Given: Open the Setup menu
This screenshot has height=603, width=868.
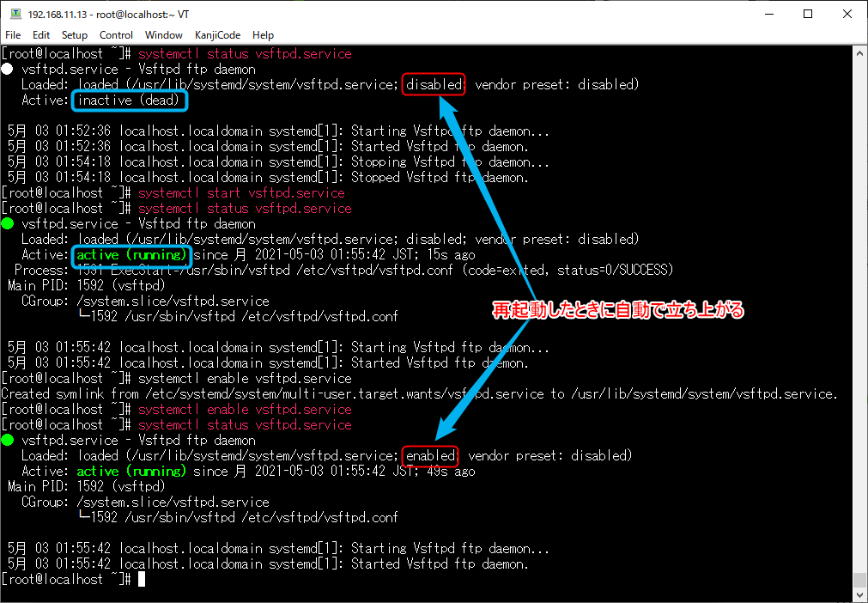Looking at the screenshot, I should tap(75, 35).
